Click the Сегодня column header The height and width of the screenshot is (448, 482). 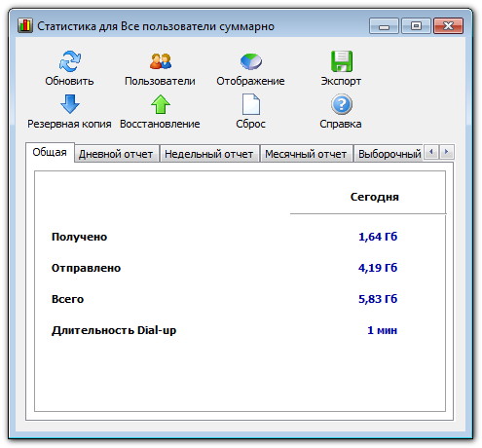(x=375, y=197)
